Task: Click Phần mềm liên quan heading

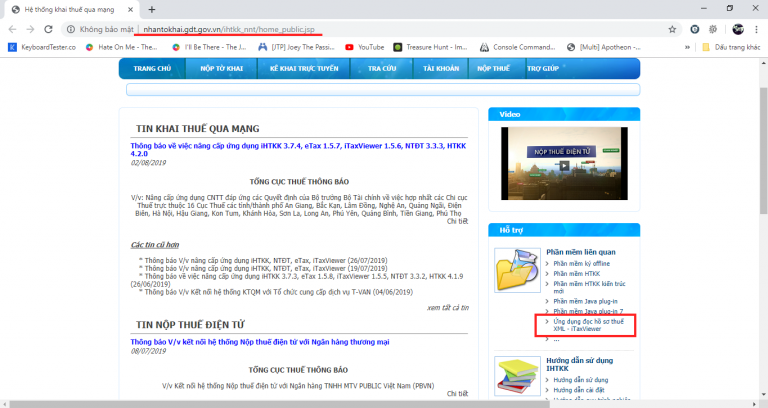Action: pyautogui.click(x=581, y=252)
